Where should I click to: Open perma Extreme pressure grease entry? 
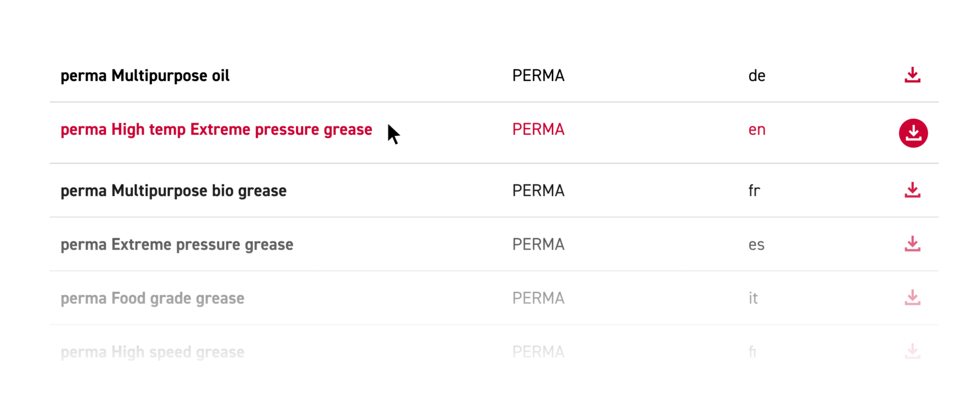click(176, 245)
